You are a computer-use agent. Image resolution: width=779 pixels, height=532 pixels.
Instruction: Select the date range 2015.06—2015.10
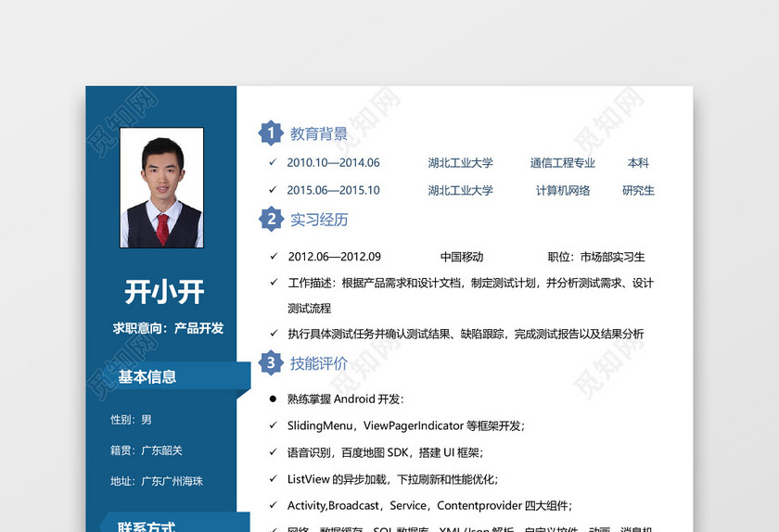[333, 190]
